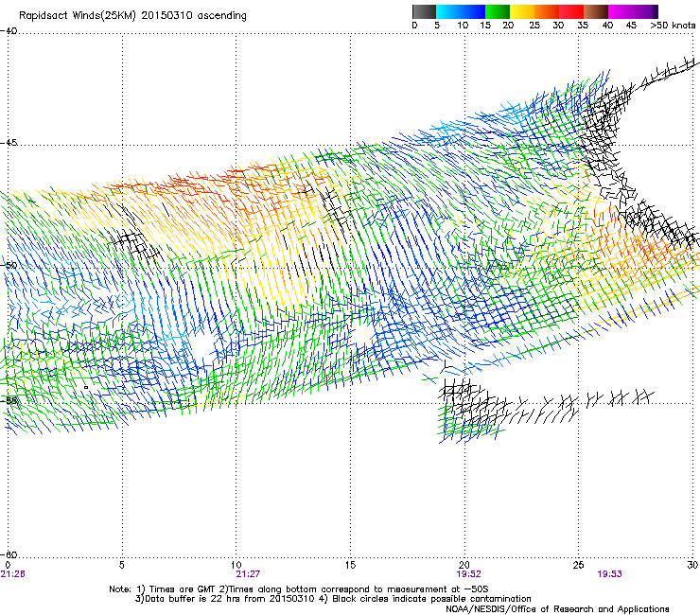Click the legend value label '40'
This screenshot has height=615, width=700.
607,26
